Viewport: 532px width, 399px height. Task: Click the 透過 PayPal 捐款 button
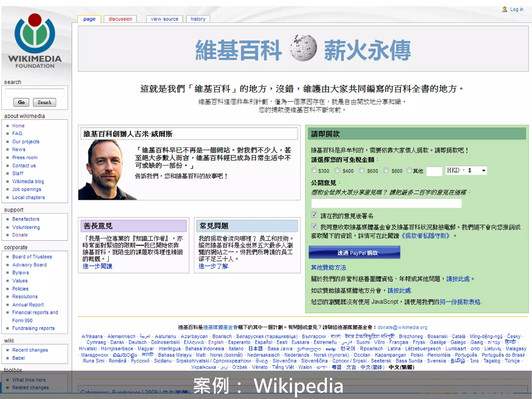click(x=354, y=252)
